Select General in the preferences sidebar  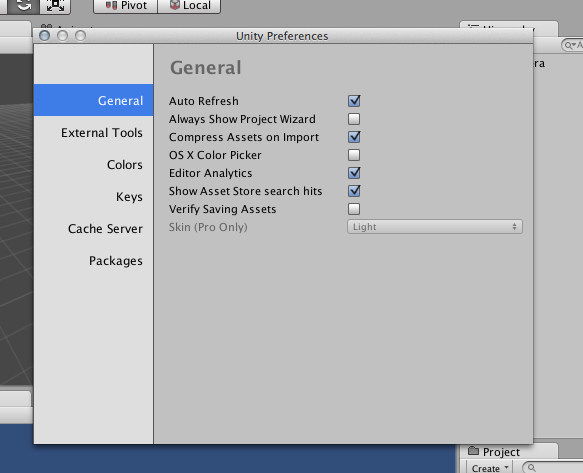(93, 100)
